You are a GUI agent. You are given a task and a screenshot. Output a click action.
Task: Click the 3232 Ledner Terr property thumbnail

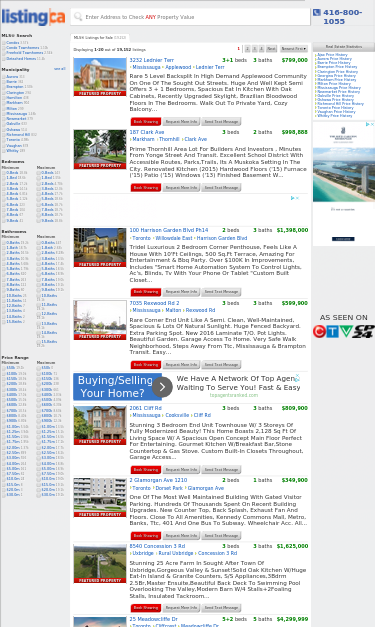point(100,77)
